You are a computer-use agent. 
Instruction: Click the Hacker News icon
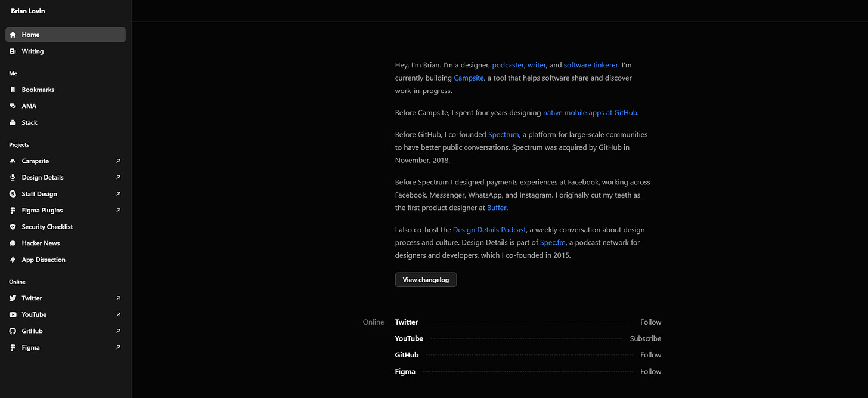(x=13, y=243)
